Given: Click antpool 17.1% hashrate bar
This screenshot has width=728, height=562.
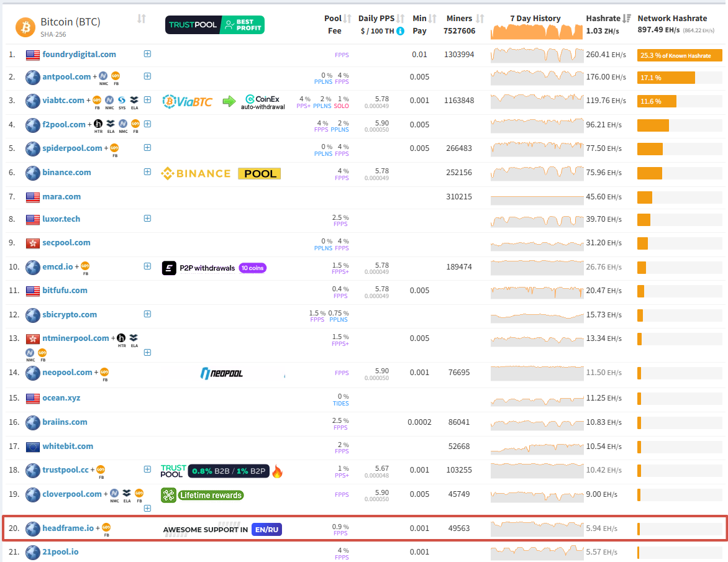Looking at the screenshot, I should click(x=667, y=78).
